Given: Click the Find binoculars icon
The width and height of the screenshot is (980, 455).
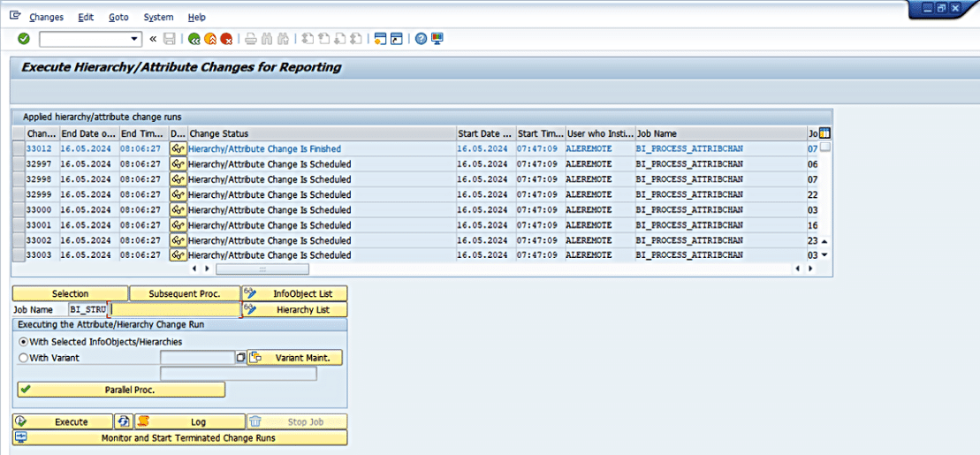Looking at the screenshot, I should click(x=267, y=40).
